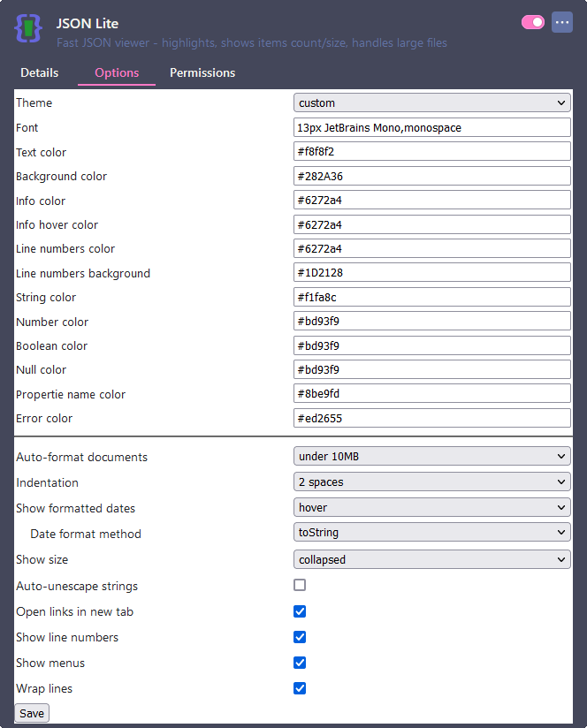Click the Theme label text
This screenshot has height=728, width=587.
34,102
